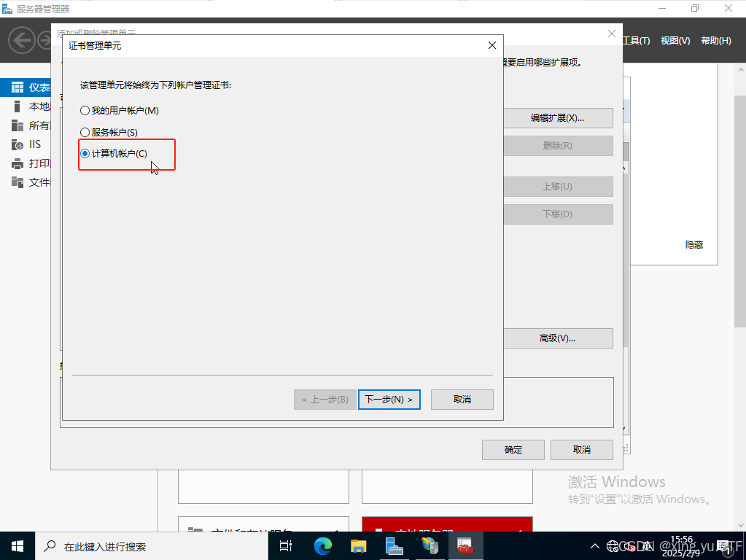Click the 编辑扩展(X)... button
Viewport: 746px width, 560px height.
coord(558,118)
